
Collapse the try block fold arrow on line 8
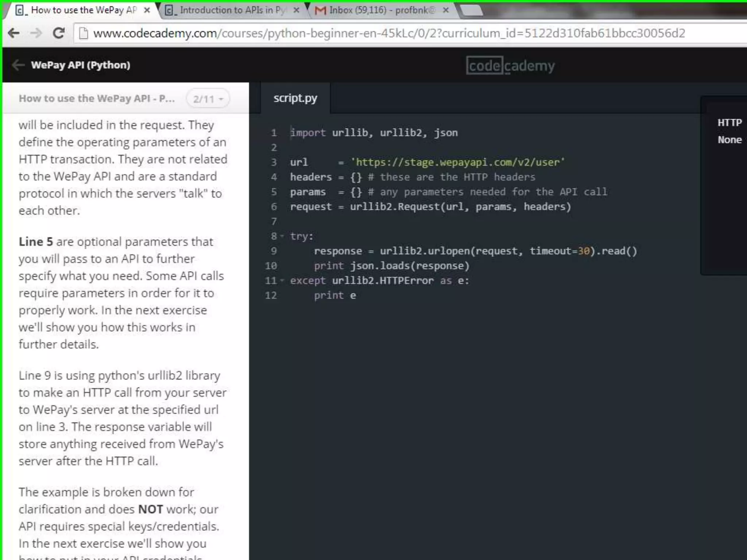pyautogui.click(x=282, y=236)
